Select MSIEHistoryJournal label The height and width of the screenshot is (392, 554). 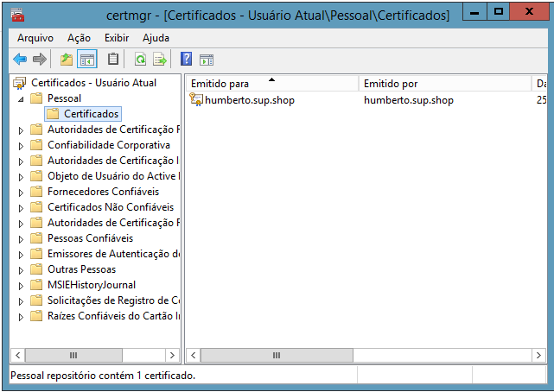point(92,284)
